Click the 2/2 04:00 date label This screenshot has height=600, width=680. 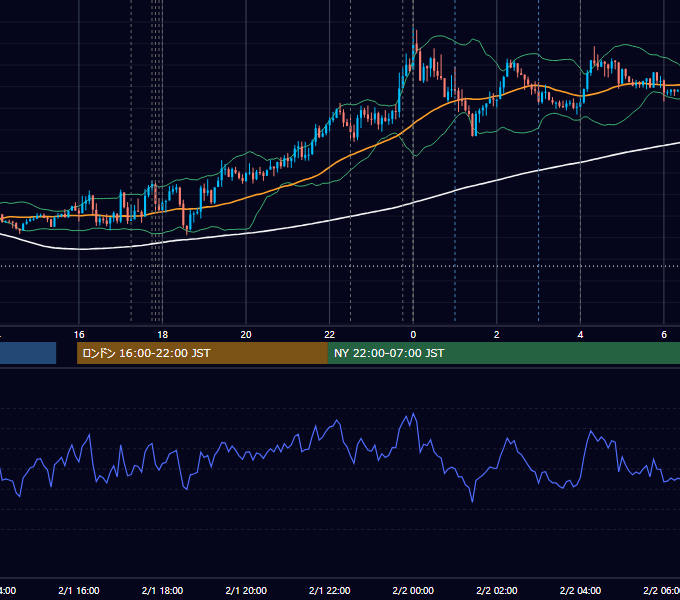click(580, 590)
